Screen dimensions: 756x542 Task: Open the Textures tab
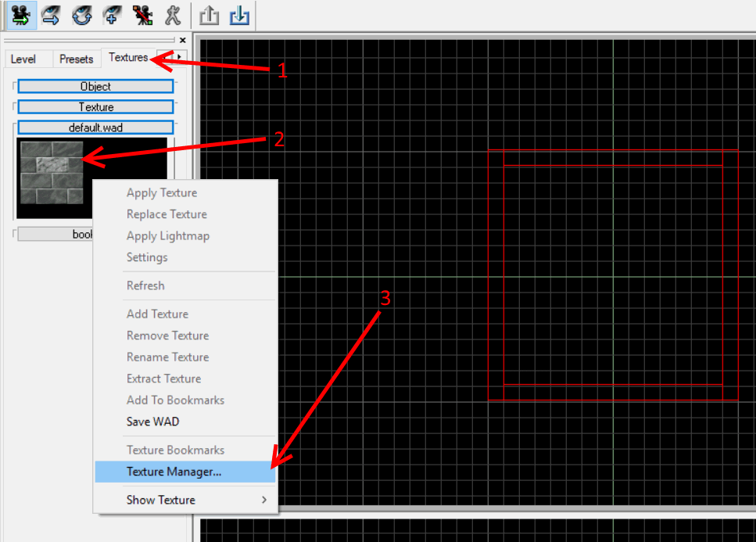(128, 57)
